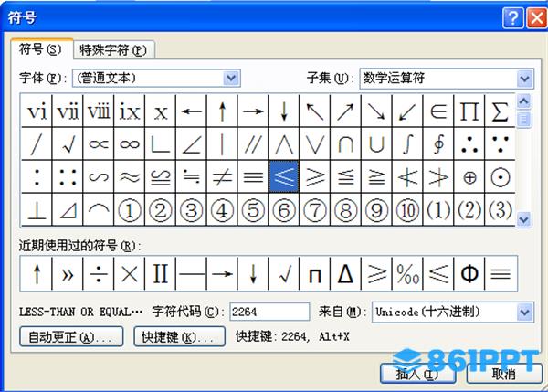This screenshot has height=392, width=548.
Task: Choose the southwest diagonal arrow symbol
Action: [407, 111]
